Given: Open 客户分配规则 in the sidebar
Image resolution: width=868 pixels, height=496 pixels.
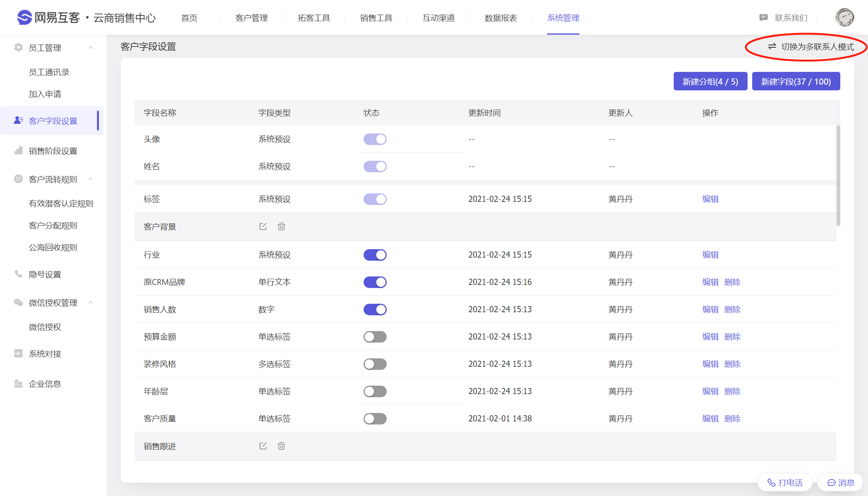Looking at the screenshot, I should click(53, 226).
